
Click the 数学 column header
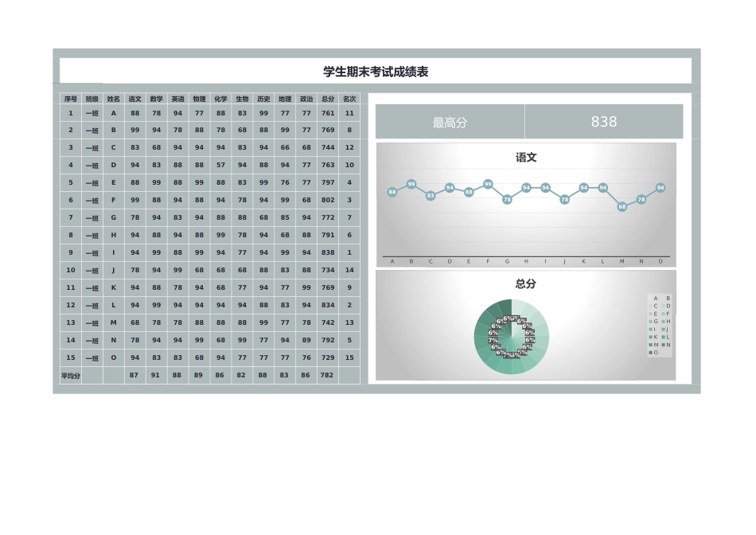click(x=156, y=99)
